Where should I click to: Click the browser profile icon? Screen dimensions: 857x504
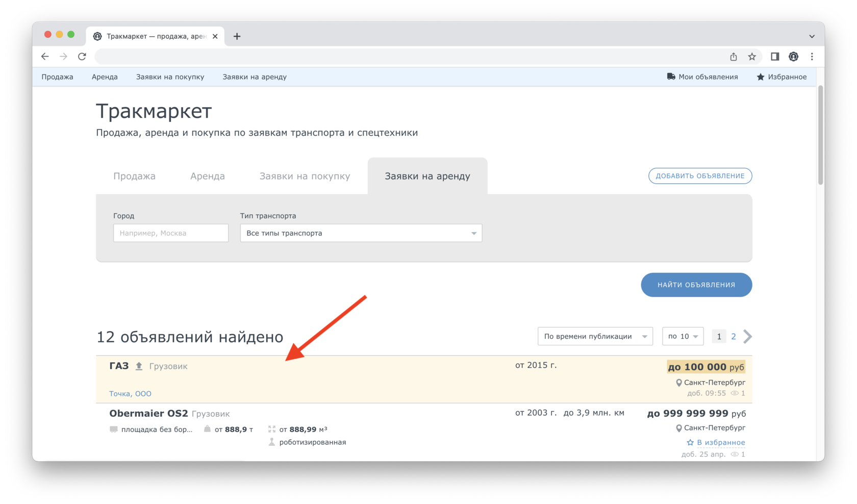click(x=793, y=57)
